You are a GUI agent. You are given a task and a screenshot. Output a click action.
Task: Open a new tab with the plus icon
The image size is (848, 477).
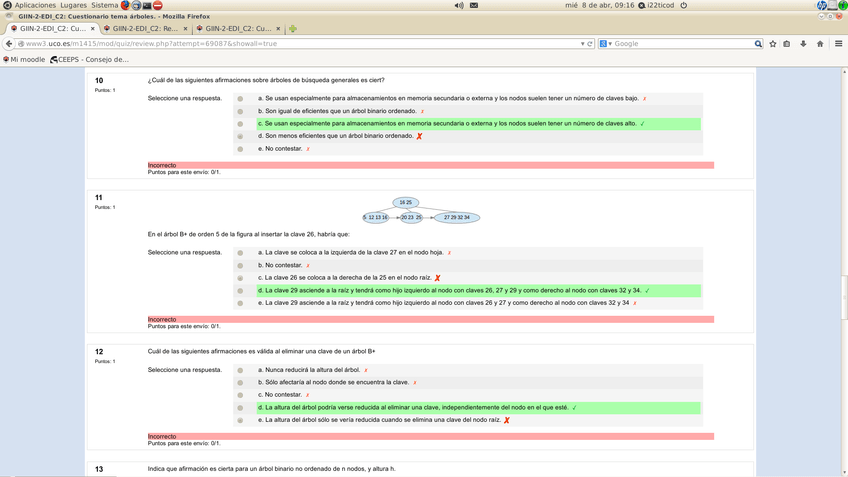coord(293,29)
